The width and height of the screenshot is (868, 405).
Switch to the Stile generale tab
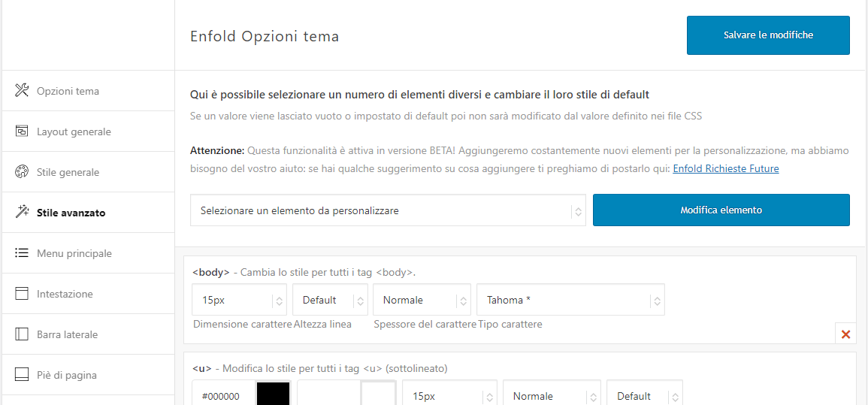click(89, 172)
